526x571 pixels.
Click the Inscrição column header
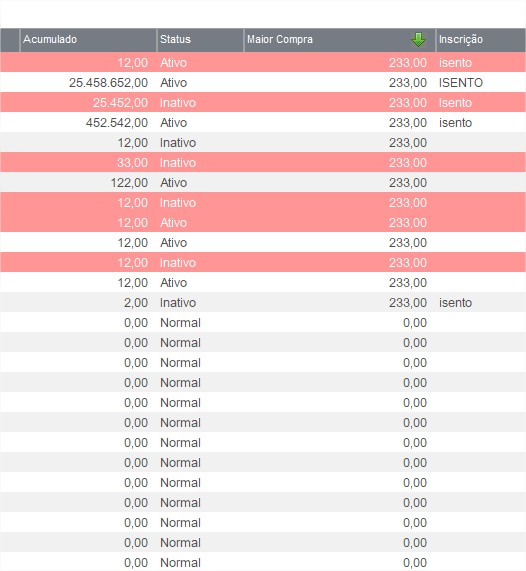481,40
